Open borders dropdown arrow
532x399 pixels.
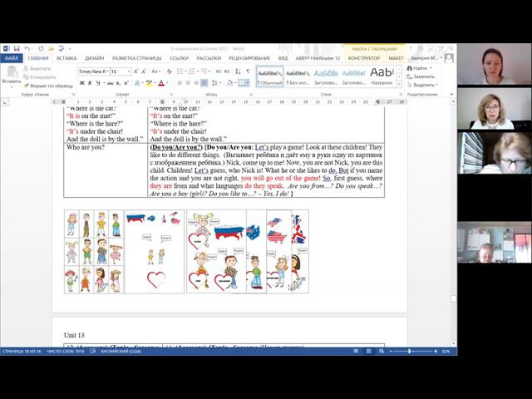click(x=248, y=83)
